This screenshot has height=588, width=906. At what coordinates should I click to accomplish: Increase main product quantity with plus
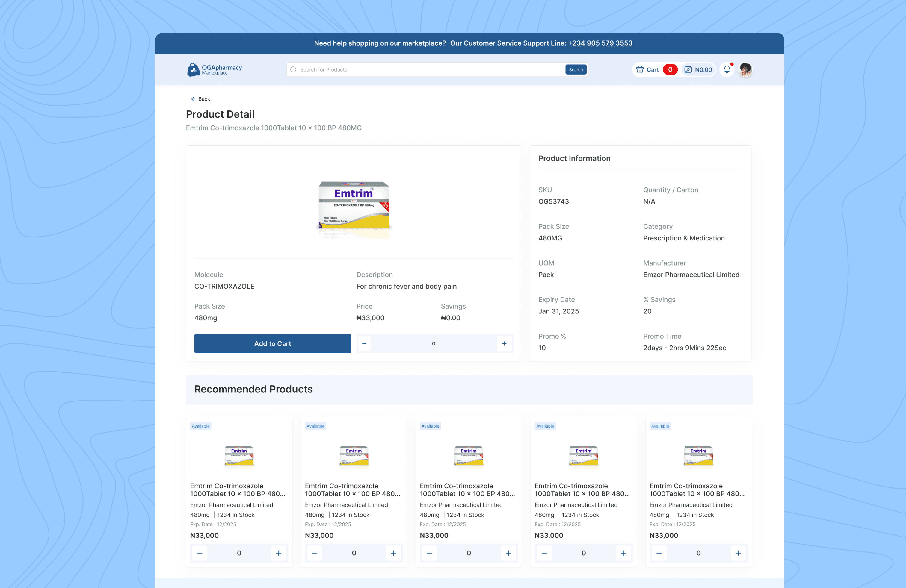click(x=505, y=343)
